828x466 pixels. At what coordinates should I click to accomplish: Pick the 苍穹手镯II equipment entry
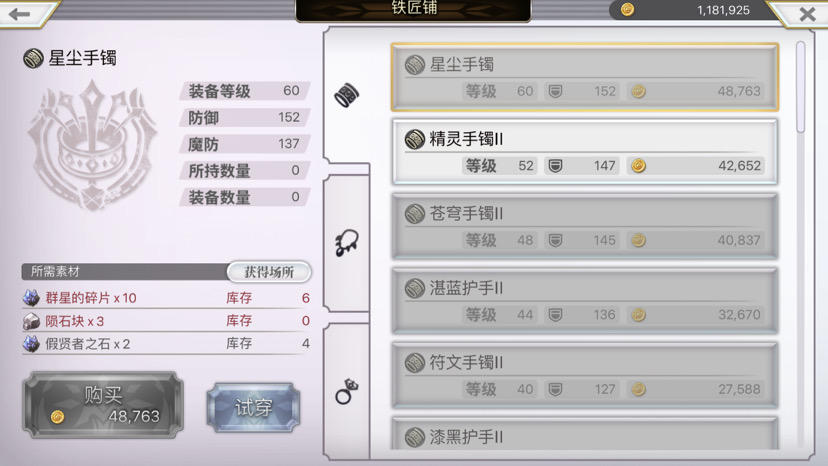click(x=585, y=226)
